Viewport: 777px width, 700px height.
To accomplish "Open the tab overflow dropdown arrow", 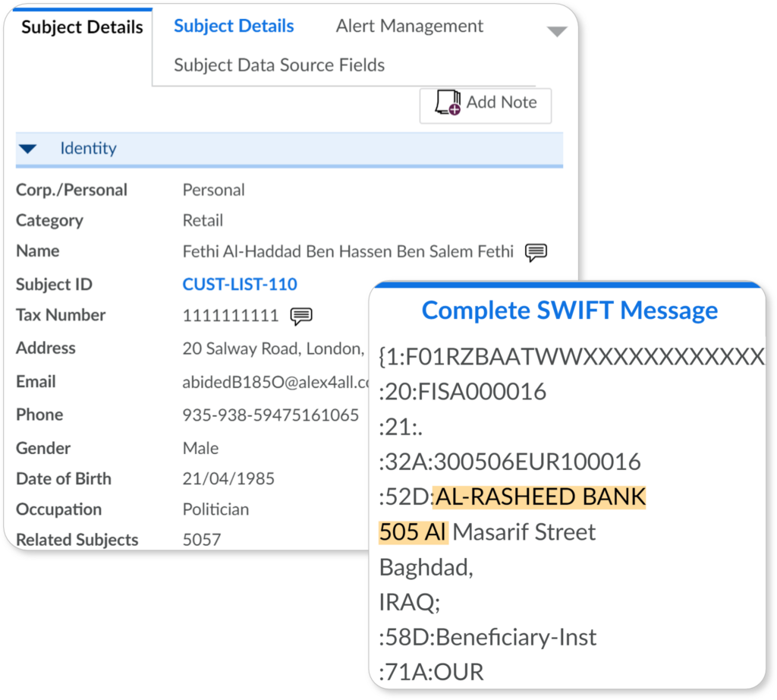I will point(556,32).
